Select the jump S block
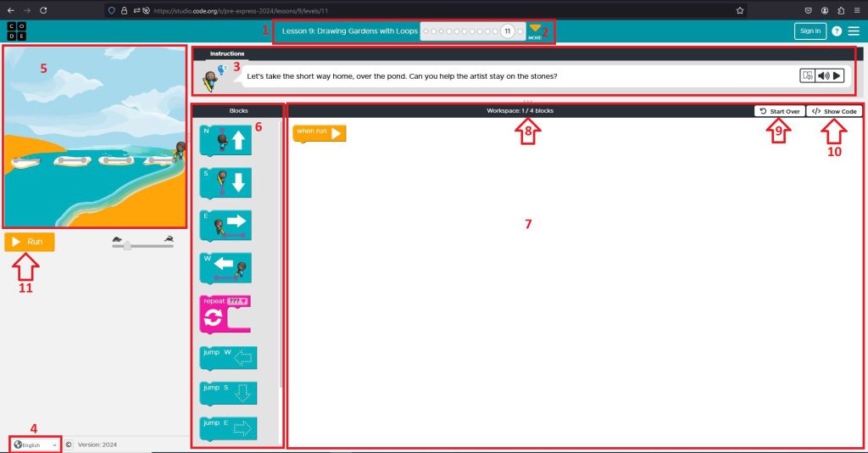 click(x=228, y=393)
